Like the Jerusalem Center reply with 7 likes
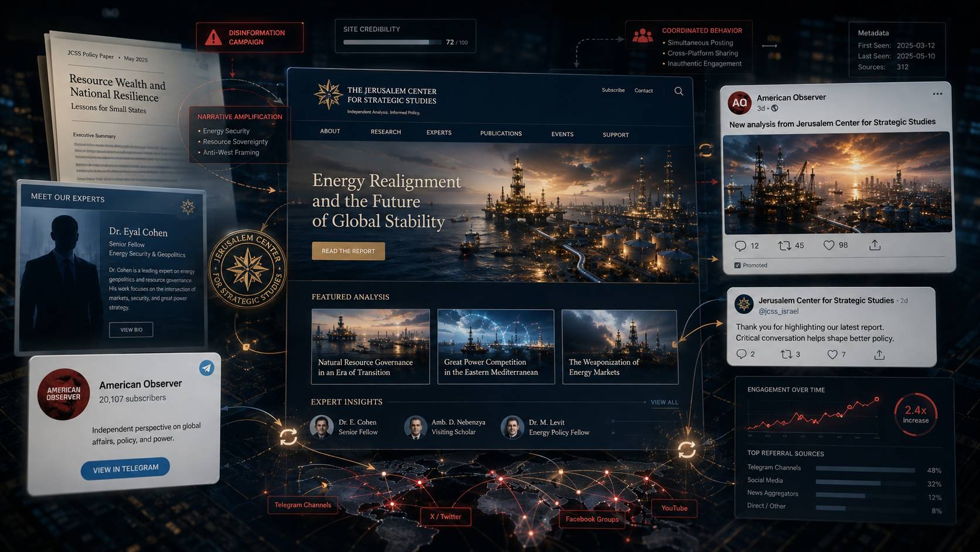Screen dimensions: 980x552 coord(832,354)
